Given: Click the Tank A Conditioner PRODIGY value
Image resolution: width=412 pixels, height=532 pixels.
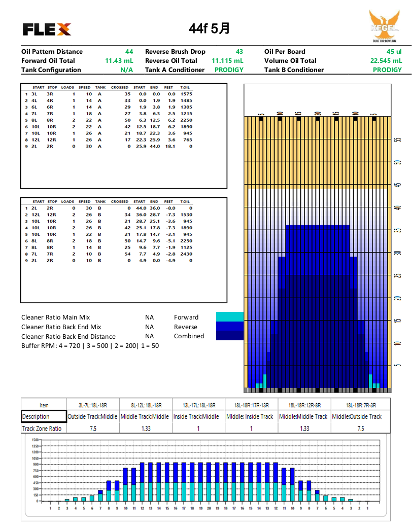Looking at the screenshot, I should point(228,70).
